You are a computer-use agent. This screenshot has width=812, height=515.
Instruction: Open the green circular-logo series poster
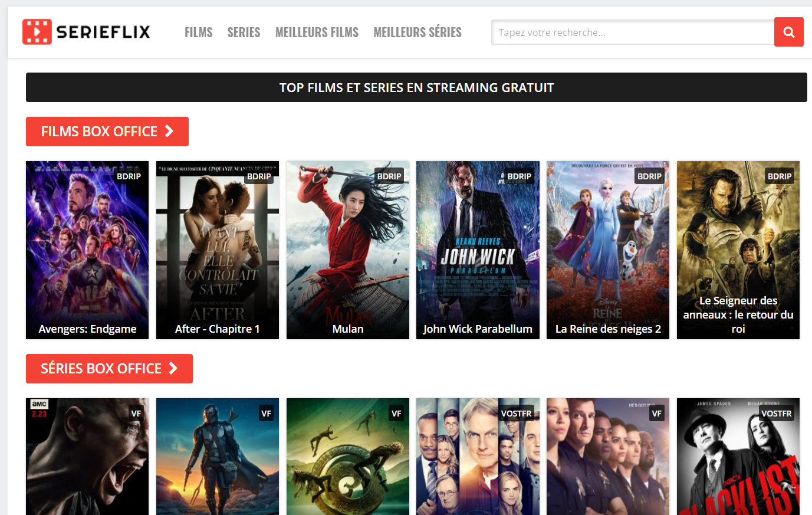point(348,457)
